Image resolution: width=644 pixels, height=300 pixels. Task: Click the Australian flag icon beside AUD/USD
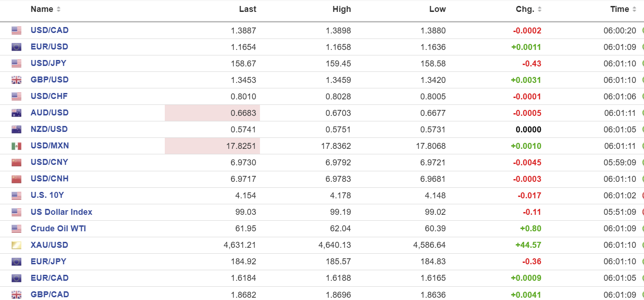click(x=16, y=113)
